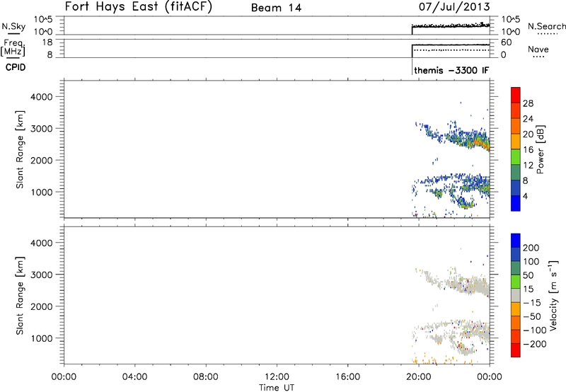Click the velocity colorbar value '-200'

(535, 344)
